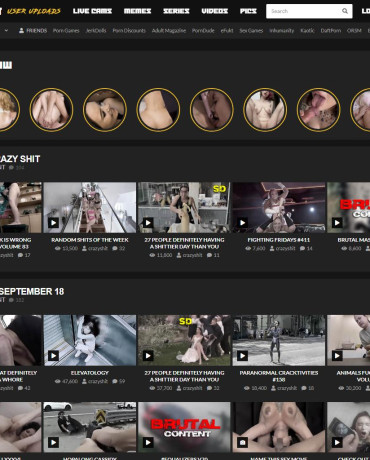The height and width of the screenshot is (460, 370).
Task: Click the comment bubble icon below September 18 heading
Action: coord(11,300)
